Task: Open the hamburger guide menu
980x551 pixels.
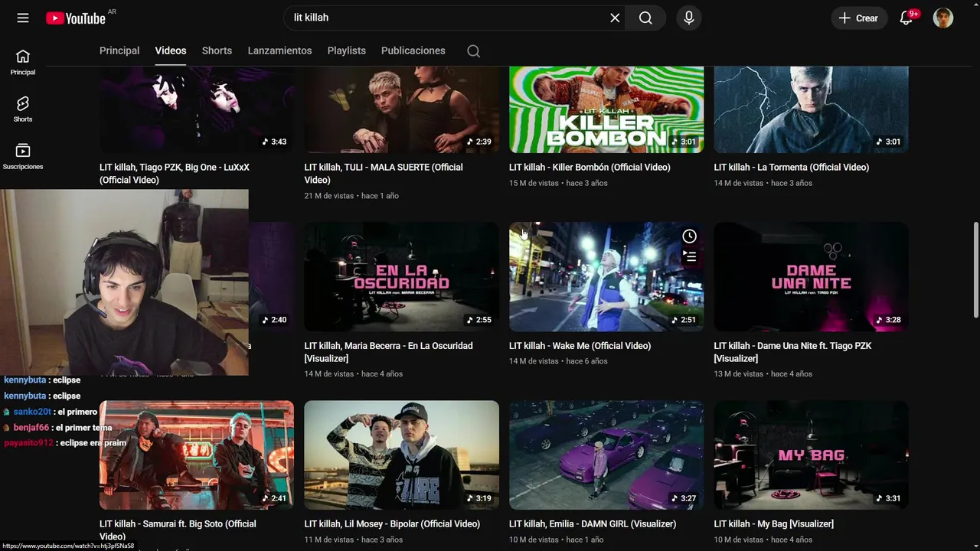Action: 23,18
